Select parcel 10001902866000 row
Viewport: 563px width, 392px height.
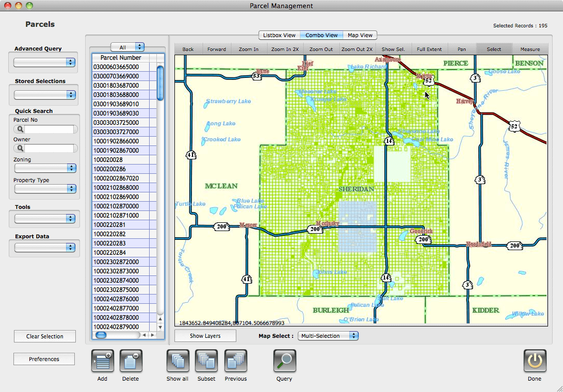(124, 141)
